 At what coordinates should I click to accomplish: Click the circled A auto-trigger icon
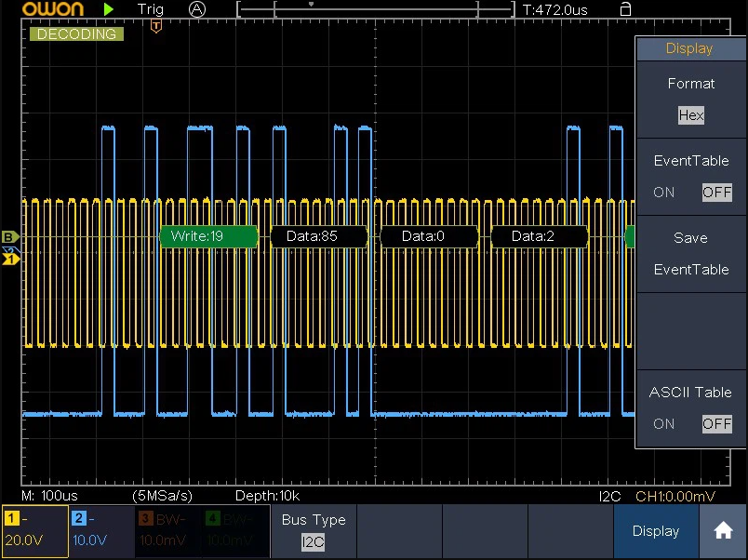click(x=196, y=9)
